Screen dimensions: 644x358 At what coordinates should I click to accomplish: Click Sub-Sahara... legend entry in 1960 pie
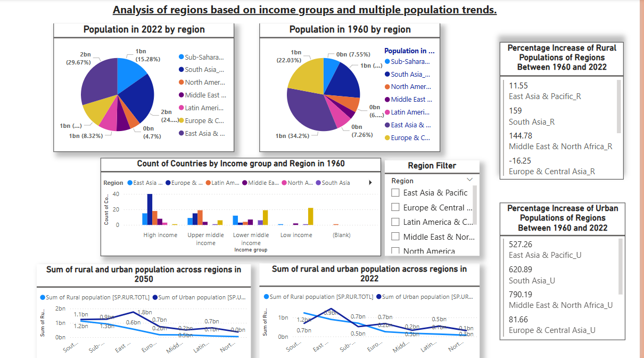pos(407,62)
